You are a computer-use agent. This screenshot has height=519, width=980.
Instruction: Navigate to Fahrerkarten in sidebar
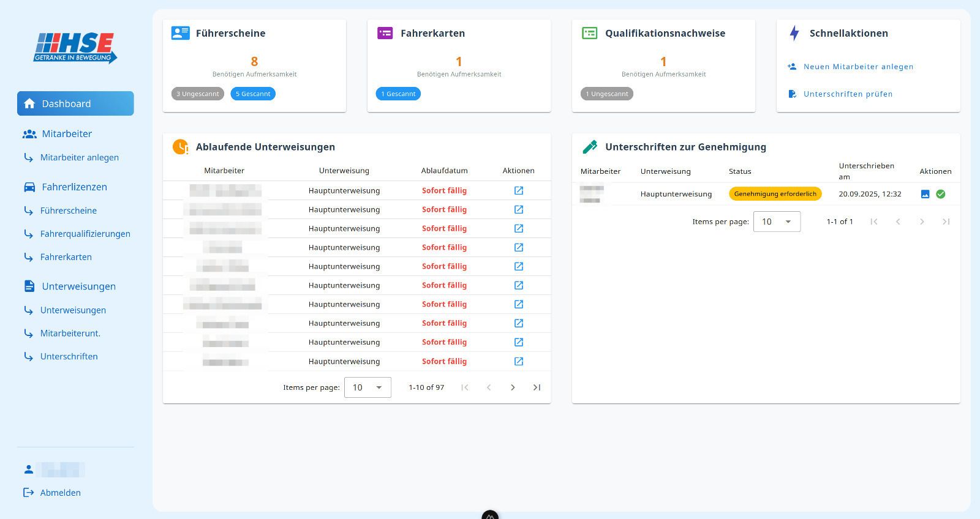point(66,257)
